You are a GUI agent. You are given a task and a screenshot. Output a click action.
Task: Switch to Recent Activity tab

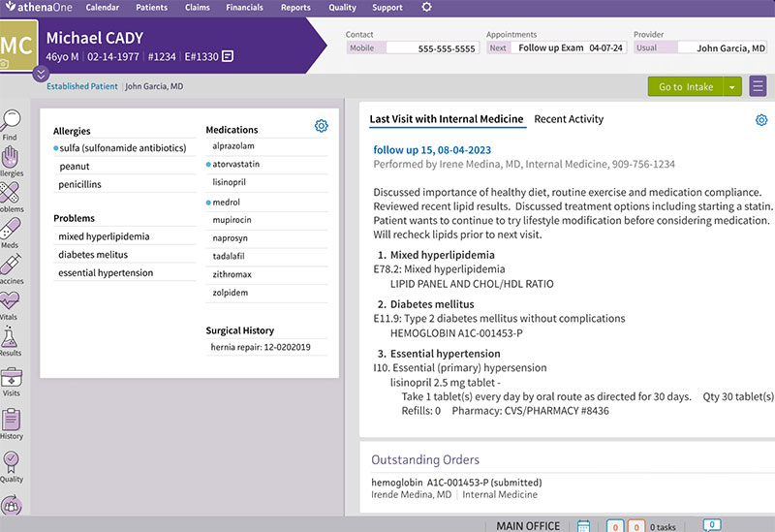(x=569, y=119)
